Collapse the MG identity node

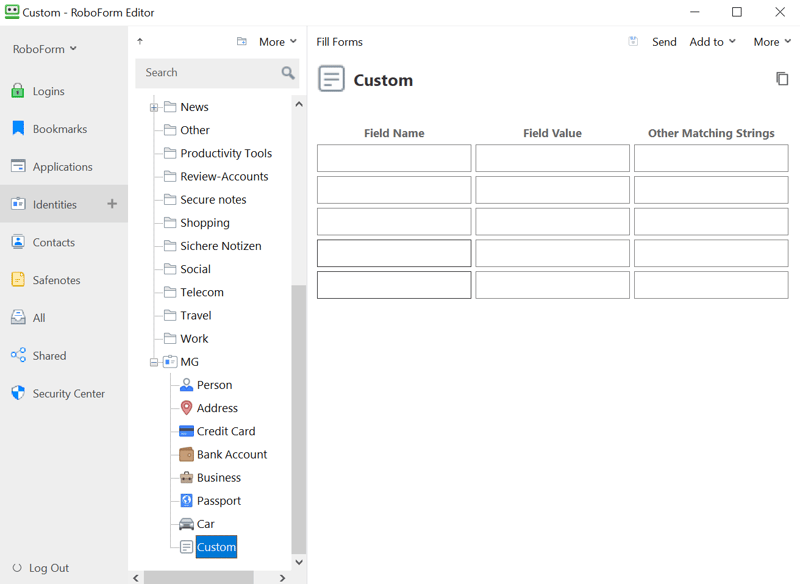(x=154, y=362)
